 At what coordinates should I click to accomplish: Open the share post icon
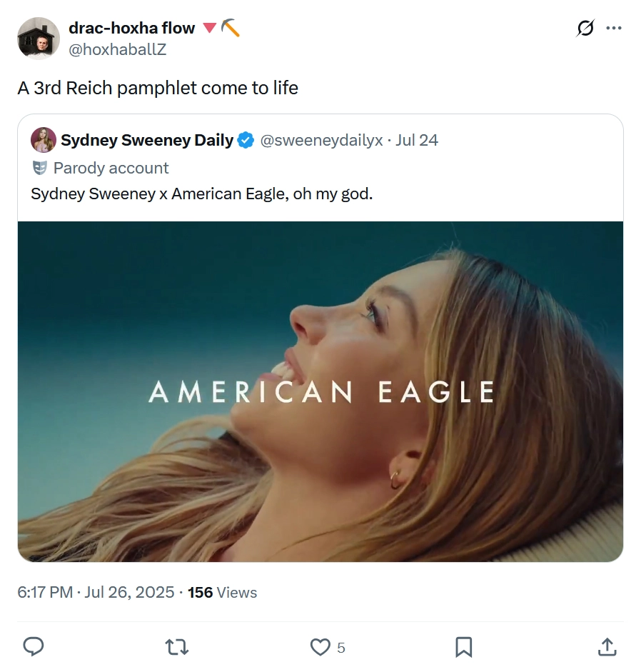[607, 647]
